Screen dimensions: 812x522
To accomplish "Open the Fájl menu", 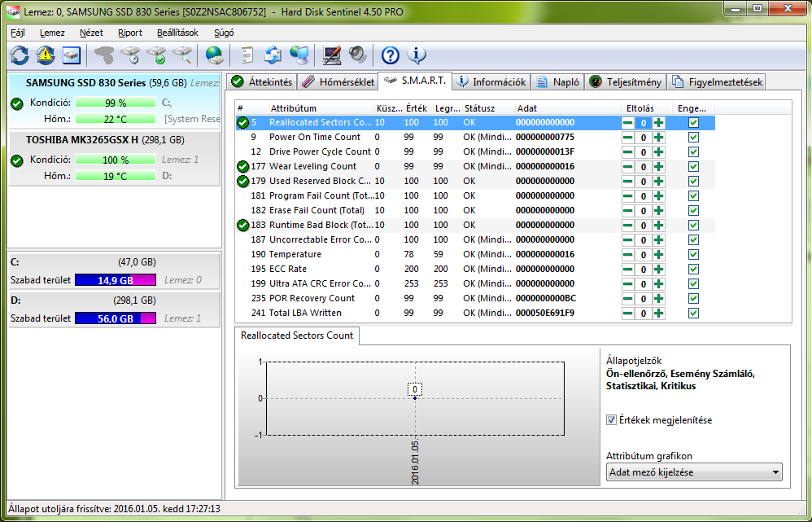I will click(x=18, y=33).
